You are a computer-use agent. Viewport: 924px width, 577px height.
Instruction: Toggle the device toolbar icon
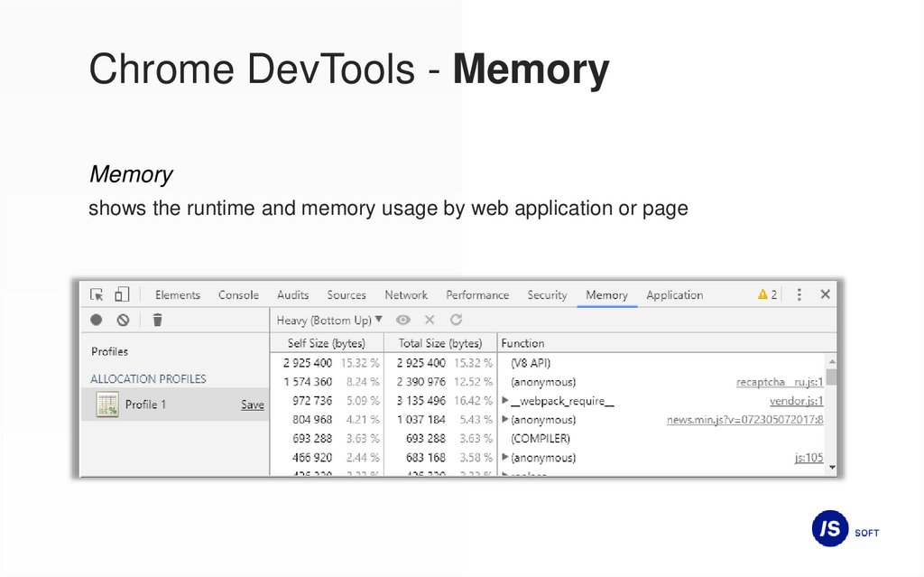click(121, 294)
